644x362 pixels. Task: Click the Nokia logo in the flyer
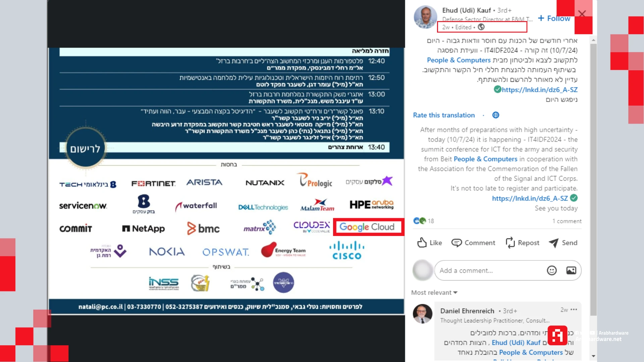(x=167, y=251)
